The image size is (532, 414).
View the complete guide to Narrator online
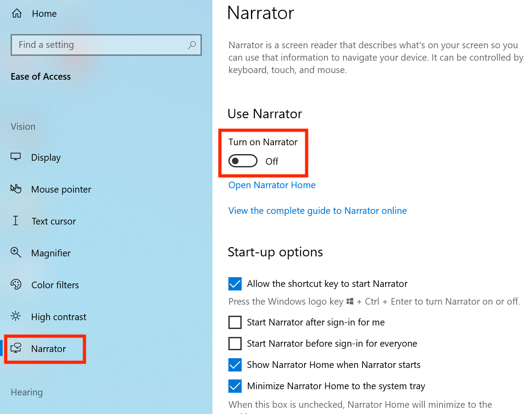click(317, 211)
